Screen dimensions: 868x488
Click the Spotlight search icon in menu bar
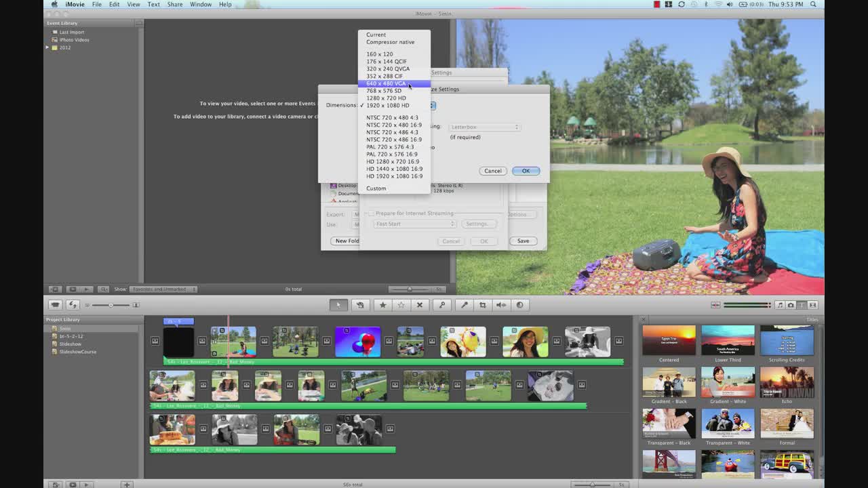813,4
